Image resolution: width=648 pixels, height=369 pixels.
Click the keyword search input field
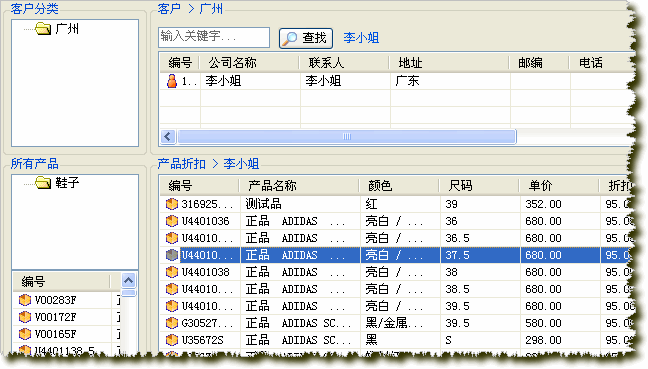214,37
